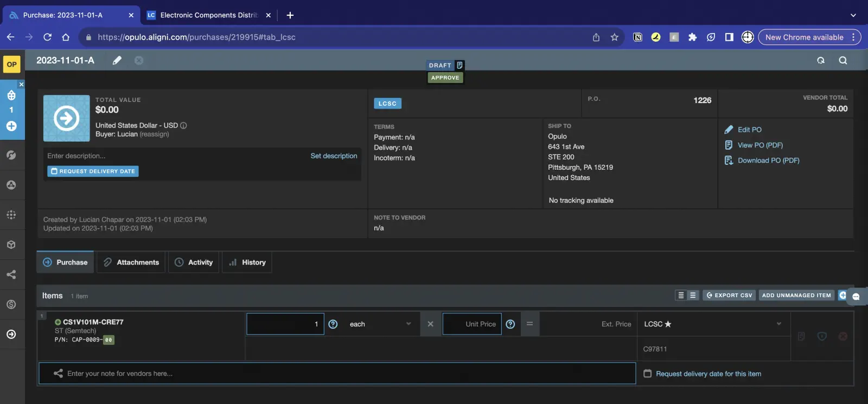Click the red remove item icon

coord(843,336)
